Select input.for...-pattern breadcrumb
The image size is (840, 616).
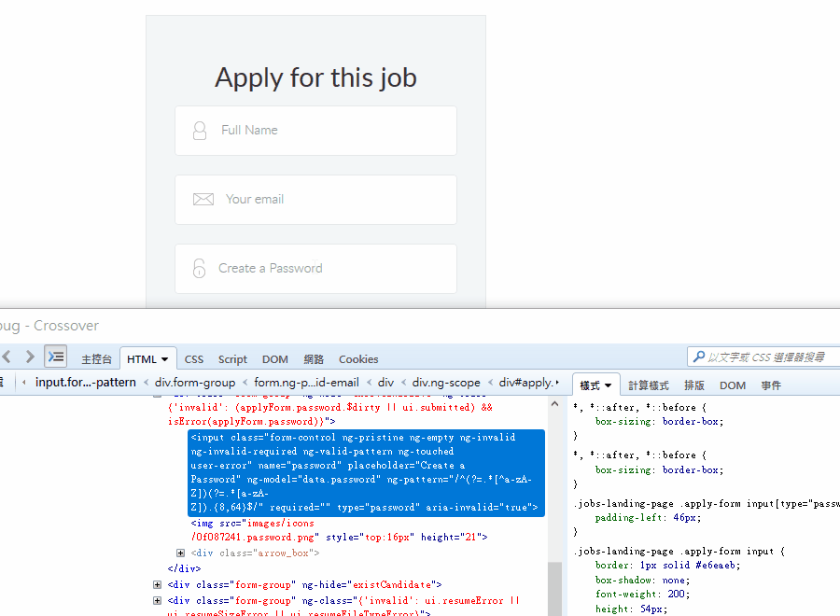coord(86,383)
